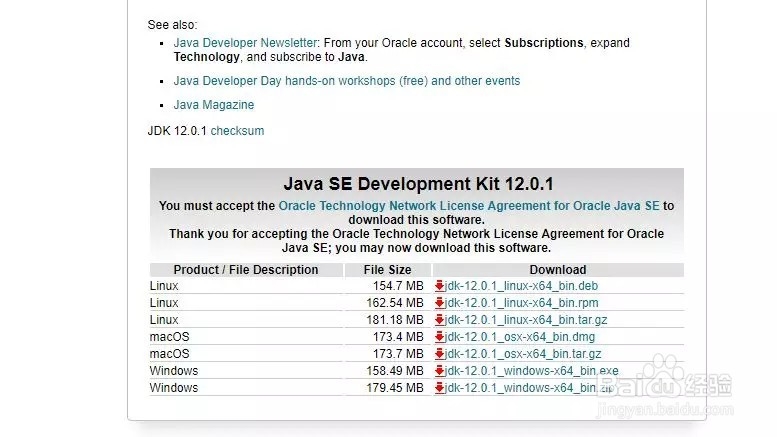This screenshot has width=777, height=437.
Task: Click Windows label in the 179.45 MB row
Action: 173,388
